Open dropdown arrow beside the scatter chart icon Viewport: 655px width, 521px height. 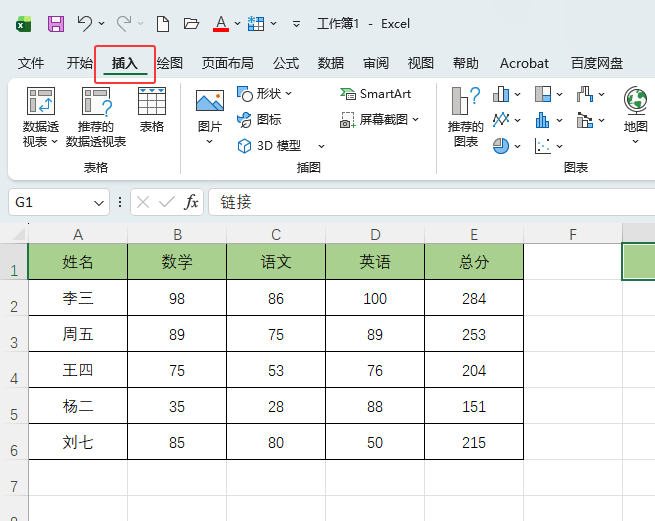tap(559, 146)
